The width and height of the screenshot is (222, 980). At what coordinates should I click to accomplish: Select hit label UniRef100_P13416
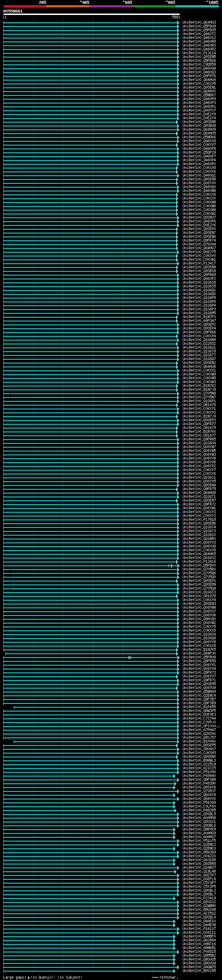[x=199, y=561]
